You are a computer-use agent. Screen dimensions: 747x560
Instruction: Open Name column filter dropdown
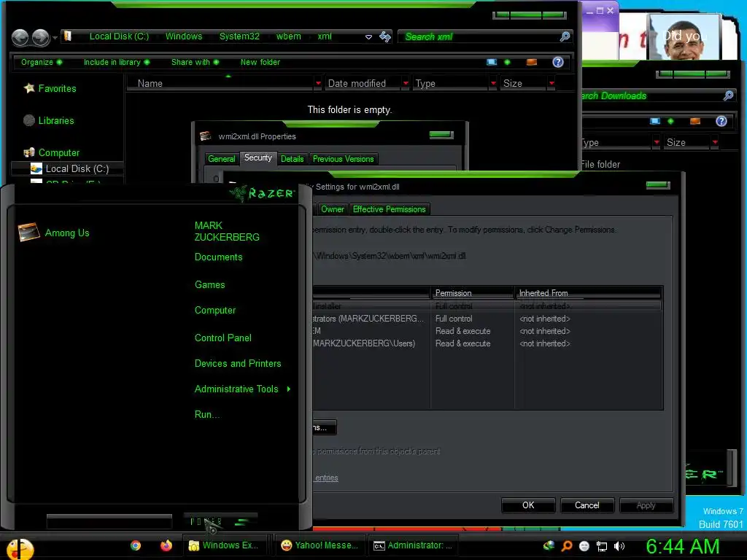[318, 83]
